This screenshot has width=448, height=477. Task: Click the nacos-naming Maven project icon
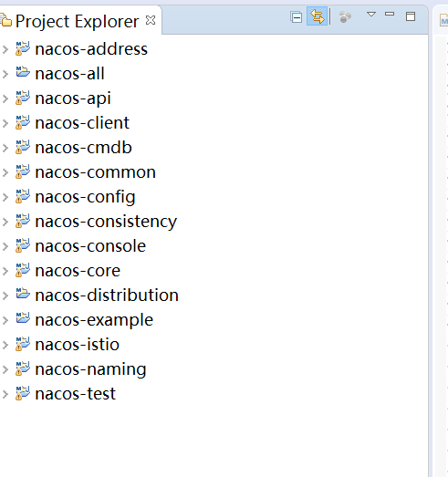click(x=23, y=368)
